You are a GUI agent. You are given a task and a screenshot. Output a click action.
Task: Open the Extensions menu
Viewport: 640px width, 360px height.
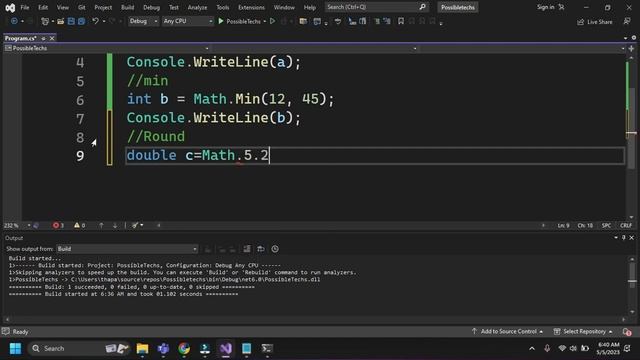tap(251, 7)
